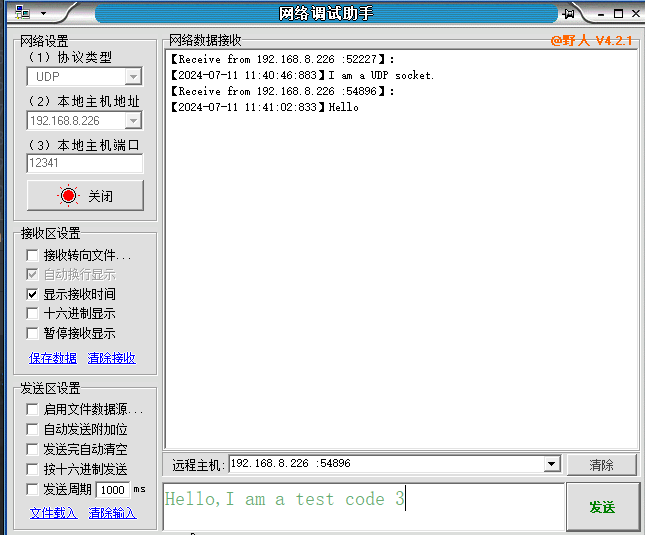
Task: Enable 按十六进制发送 checkbox
Action: point(32,469)
